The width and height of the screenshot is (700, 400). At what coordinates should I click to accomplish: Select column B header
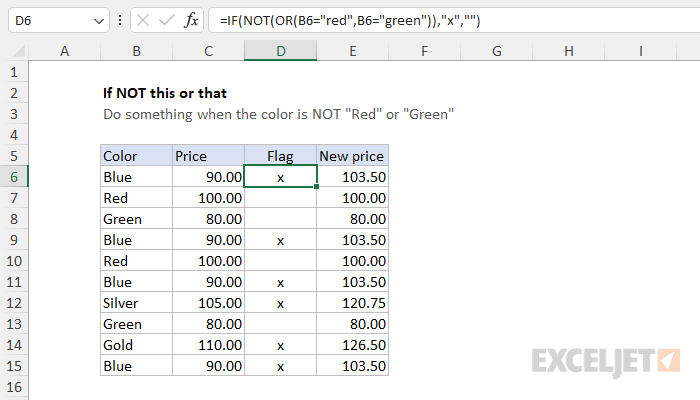137,51
